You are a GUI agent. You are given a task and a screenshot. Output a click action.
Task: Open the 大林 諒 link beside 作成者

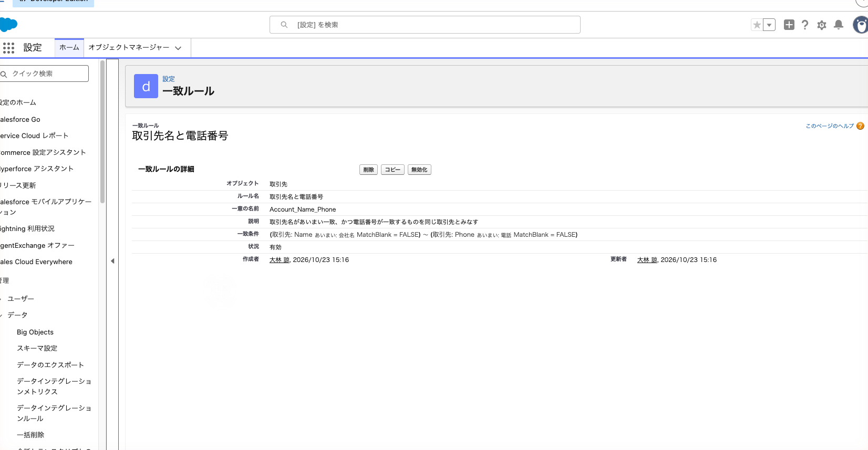(280, 260)
